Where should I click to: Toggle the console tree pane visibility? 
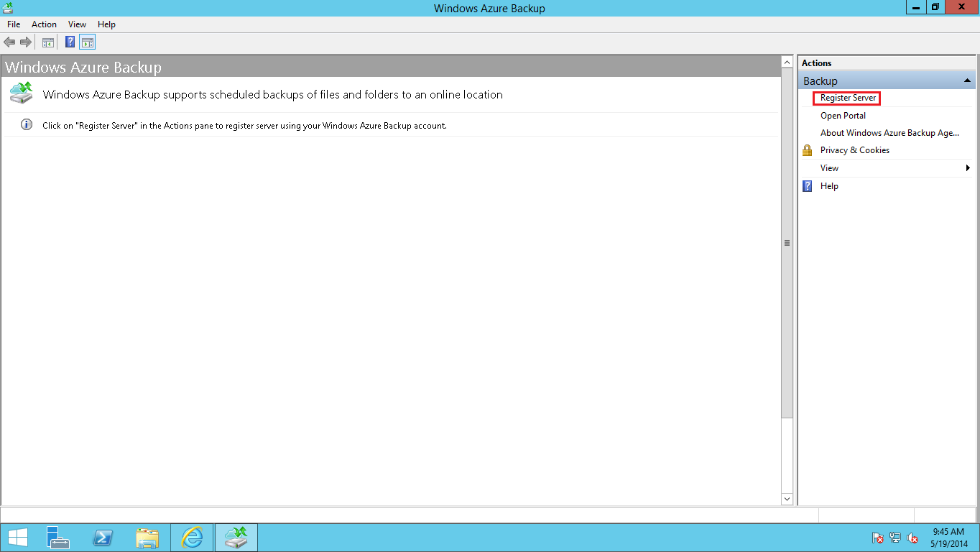click(47, 42)
